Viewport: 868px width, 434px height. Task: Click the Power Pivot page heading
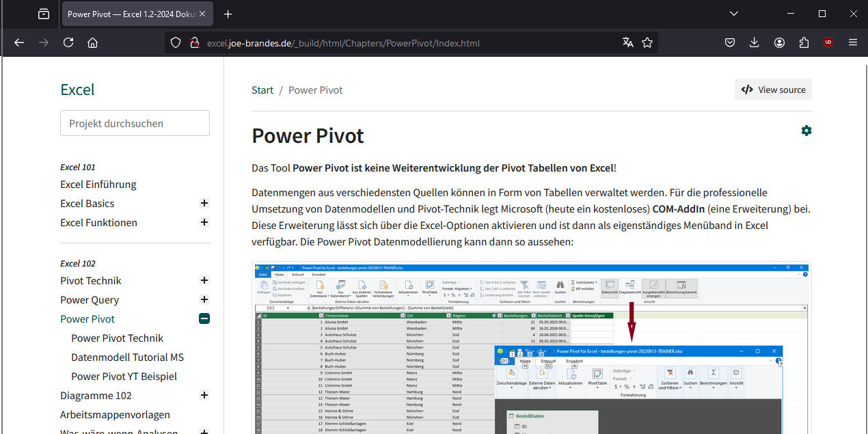point(308,135)
